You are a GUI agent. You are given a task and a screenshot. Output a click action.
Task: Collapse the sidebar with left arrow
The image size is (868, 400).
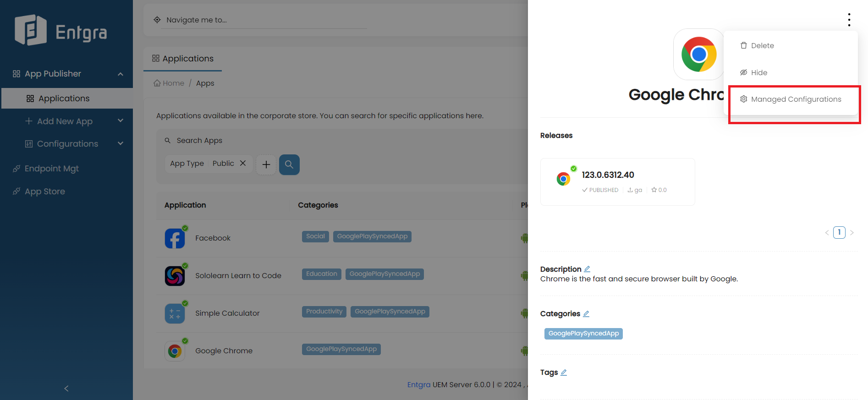[x=66, y=389]
